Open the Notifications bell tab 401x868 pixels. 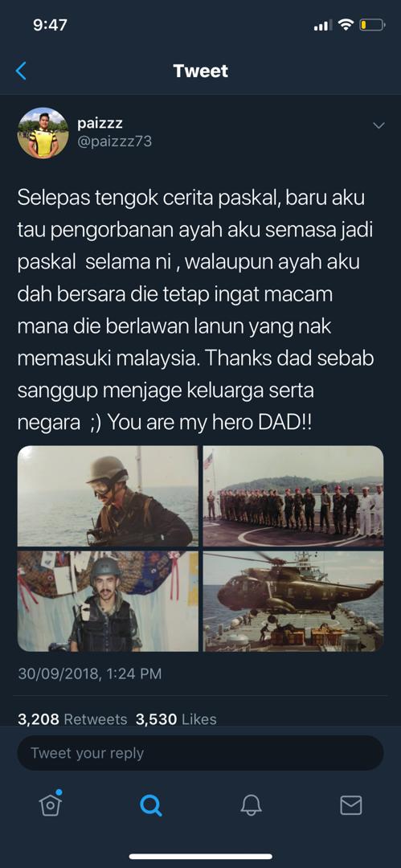point(251,805)
